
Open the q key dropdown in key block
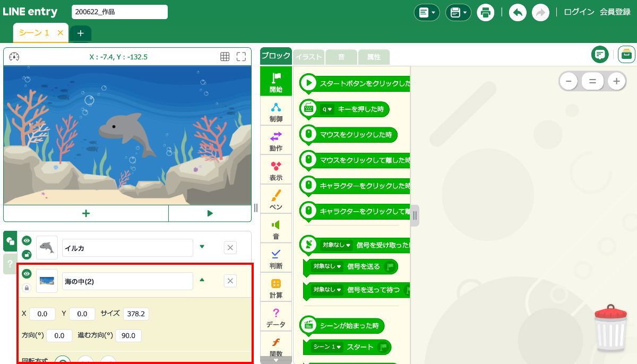click(326, 109)
